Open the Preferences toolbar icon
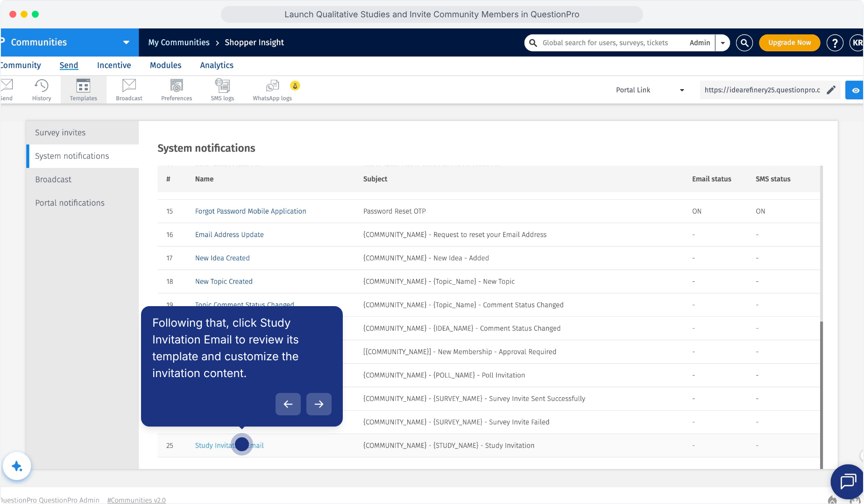 pos(177,90)
